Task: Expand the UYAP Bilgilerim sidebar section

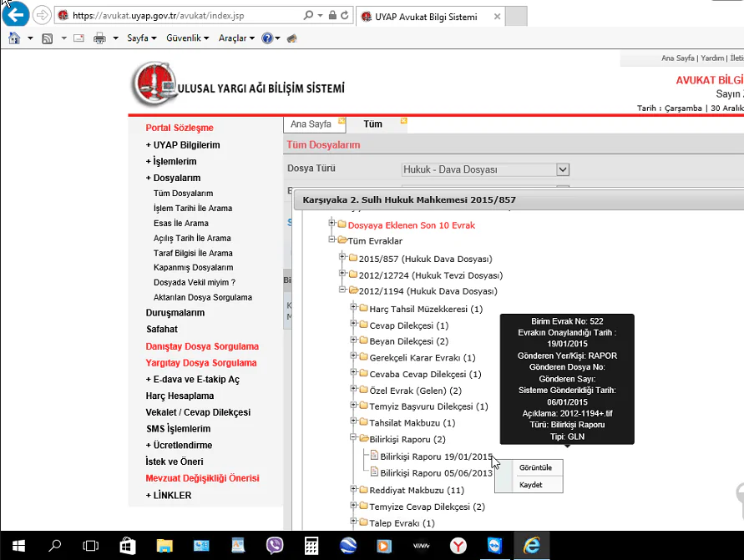Action: [x=183, y=145]
